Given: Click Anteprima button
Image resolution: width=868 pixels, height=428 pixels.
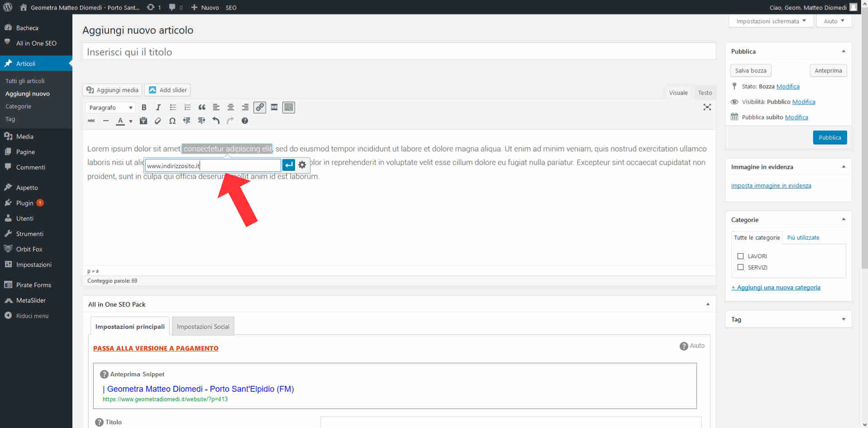Looking at the screenshot, I should (x=828, y=70).
